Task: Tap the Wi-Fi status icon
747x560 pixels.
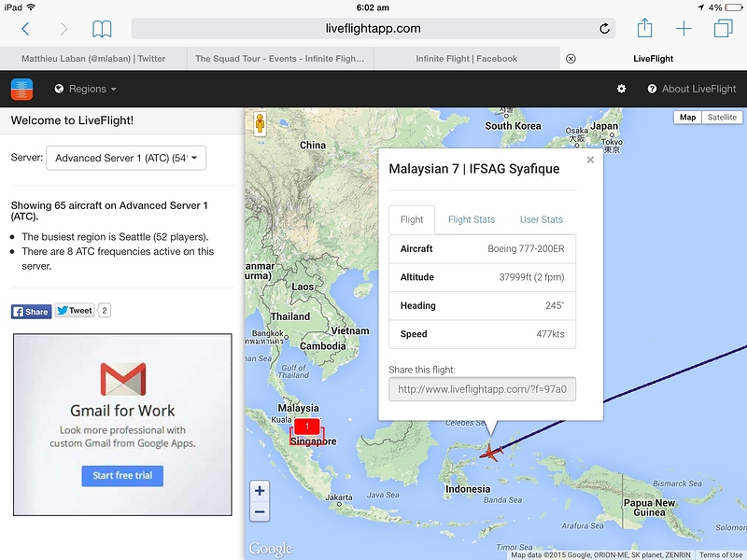Action: coord(32,7)
